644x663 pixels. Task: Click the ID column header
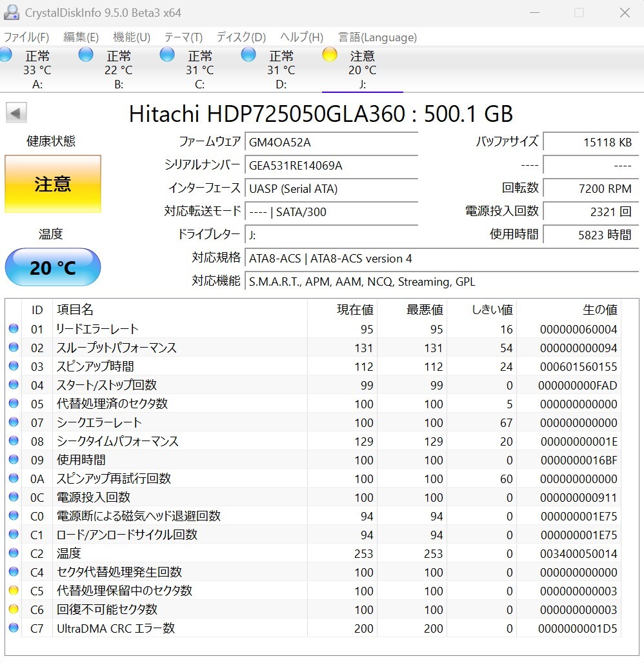[37, 310]
